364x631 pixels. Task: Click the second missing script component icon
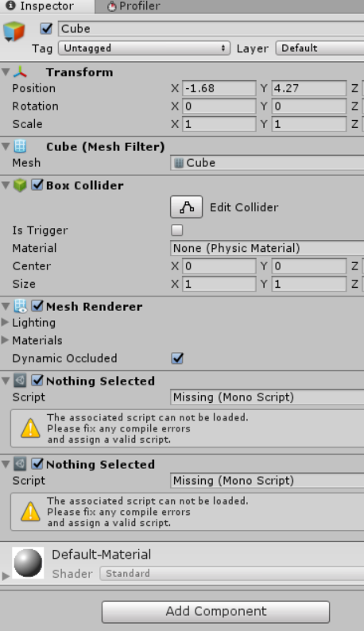pyautogui.click(x=20, y=464)
